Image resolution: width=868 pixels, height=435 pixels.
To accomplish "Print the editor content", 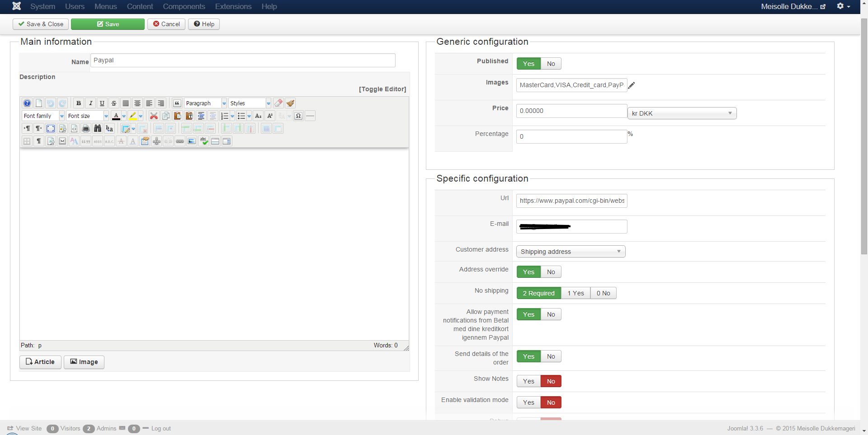I will tap(86, 128).
